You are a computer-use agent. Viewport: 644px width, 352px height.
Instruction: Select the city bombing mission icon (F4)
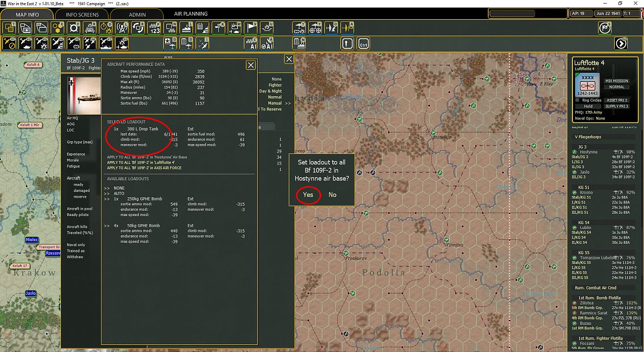[x=58, y=43]
